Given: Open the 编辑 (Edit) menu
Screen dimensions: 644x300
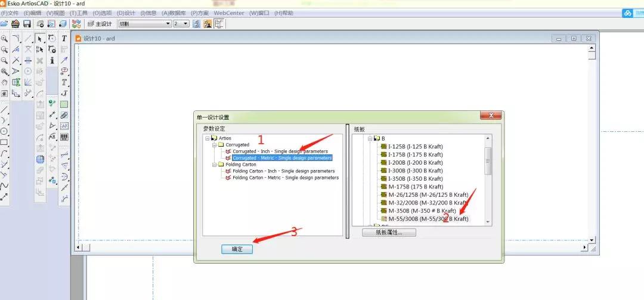Looking at the screenshot, I should [32, 13].
